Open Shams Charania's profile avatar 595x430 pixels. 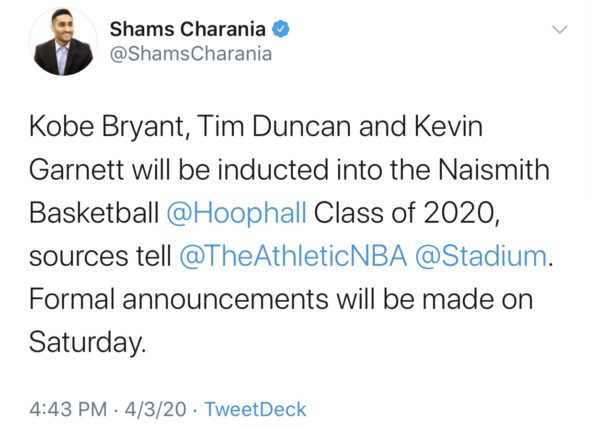(x=63, y=41)
